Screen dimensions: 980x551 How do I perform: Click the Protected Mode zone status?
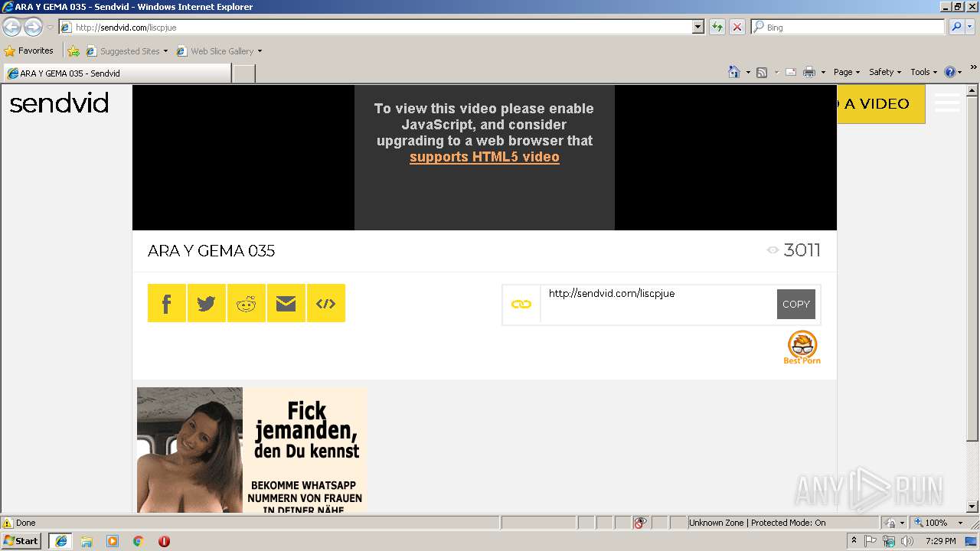pos(756,523)
